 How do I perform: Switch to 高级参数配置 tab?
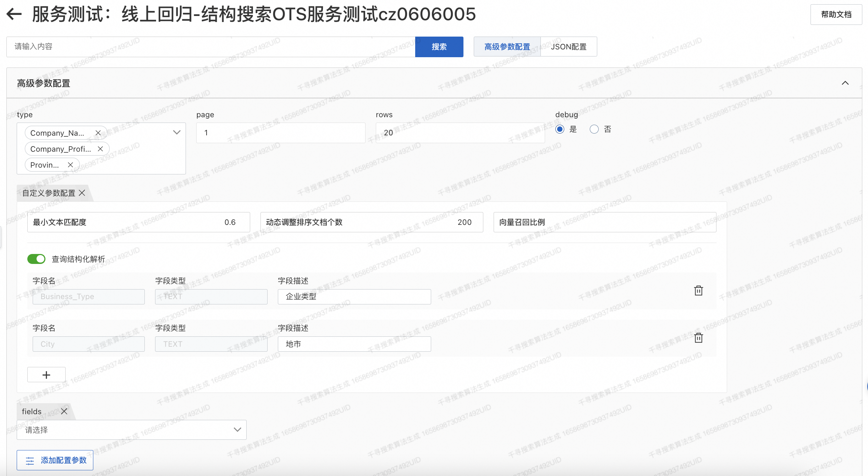click(x=506, y=46)
